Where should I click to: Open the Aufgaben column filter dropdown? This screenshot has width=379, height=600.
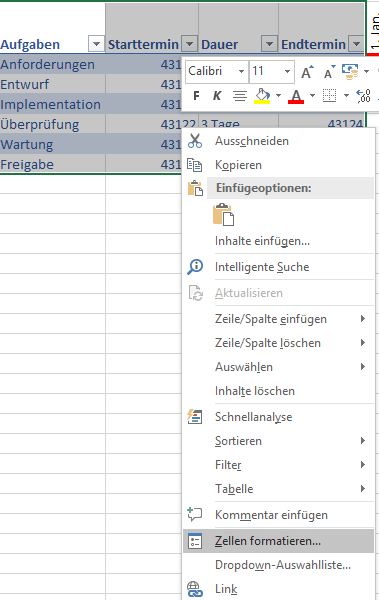click(96, 44)
